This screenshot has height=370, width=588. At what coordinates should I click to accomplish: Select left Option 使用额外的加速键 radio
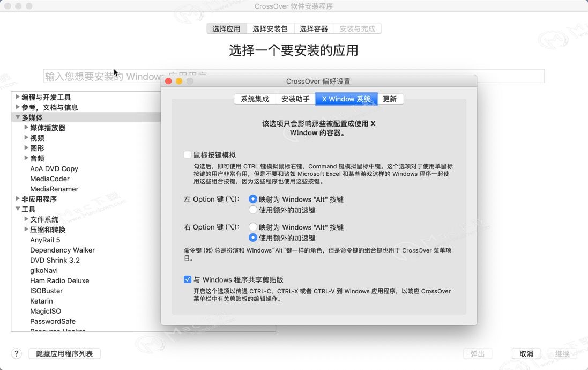(x=253, y=210)
